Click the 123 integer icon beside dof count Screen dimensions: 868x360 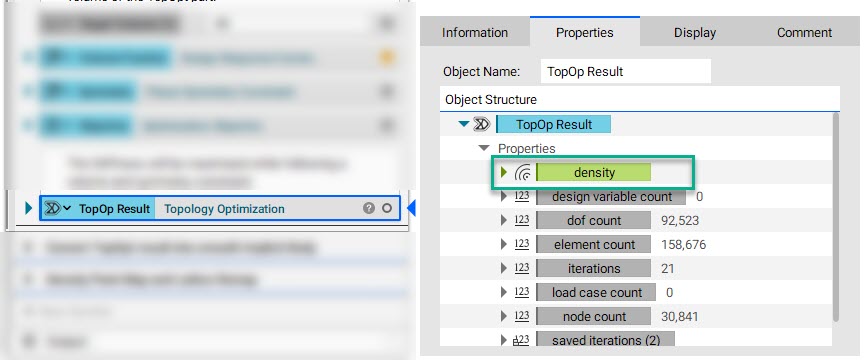click(x=522, y=220)
